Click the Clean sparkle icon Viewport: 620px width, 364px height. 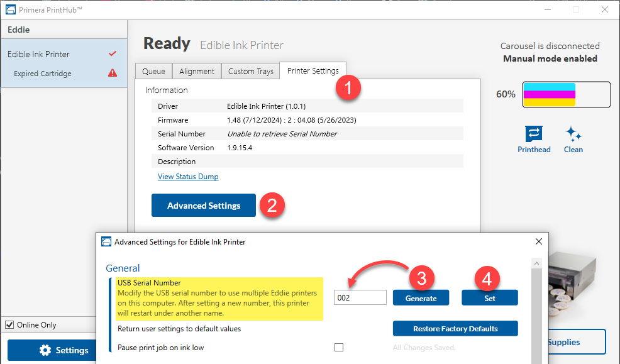pyautogui.click(x=573, y=134)
